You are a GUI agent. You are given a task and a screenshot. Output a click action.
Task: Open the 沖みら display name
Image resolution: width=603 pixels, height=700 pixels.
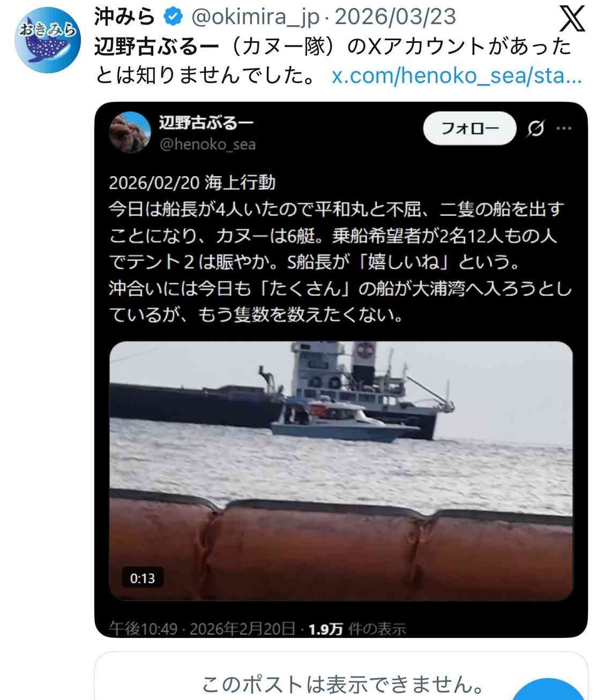125,18
